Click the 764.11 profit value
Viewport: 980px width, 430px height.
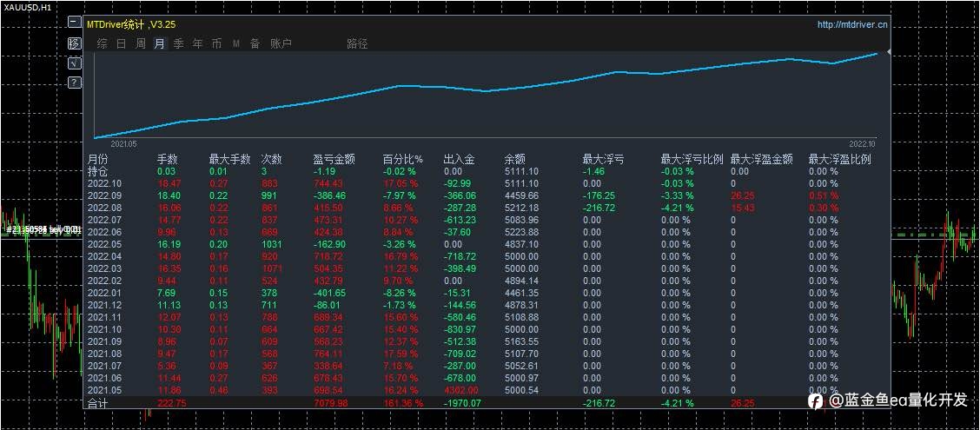point(328,354)
